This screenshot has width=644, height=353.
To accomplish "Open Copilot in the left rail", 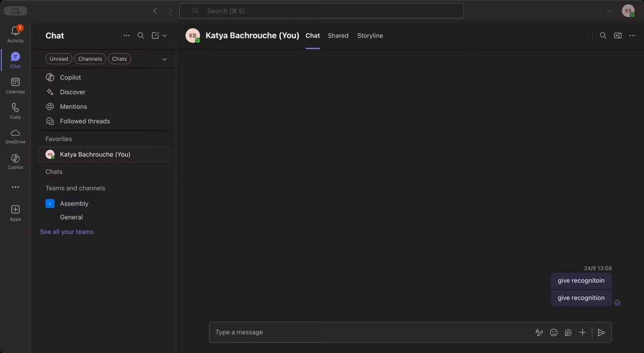I will (15, 162).
